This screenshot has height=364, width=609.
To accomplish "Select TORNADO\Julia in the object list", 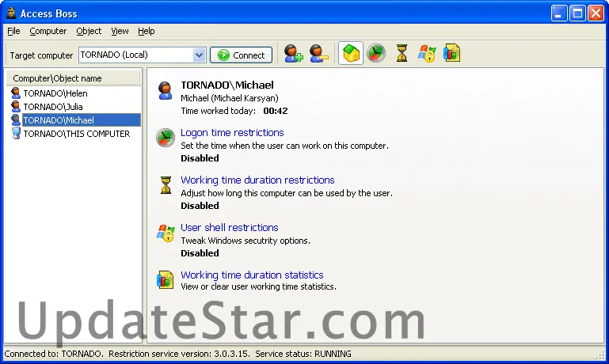I will (x=53, y=106).
